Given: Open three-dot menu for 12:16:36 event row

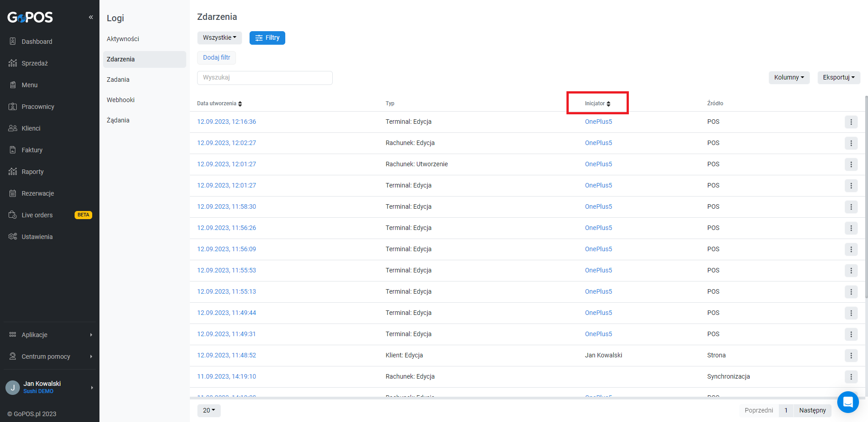Looking at the screenshot, I should point(851,122).
